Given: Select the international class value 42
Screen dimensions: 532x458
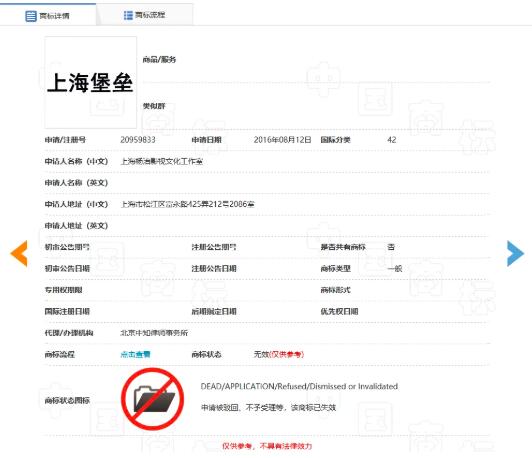Looking at the screenshot, I should pyautogui.click(x=392, y=140).
